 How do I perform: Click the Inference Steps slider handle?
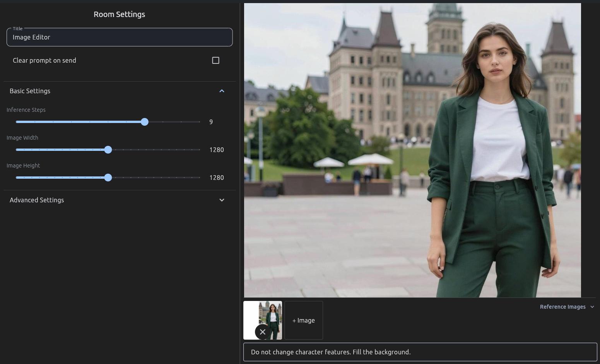[145, 122]
